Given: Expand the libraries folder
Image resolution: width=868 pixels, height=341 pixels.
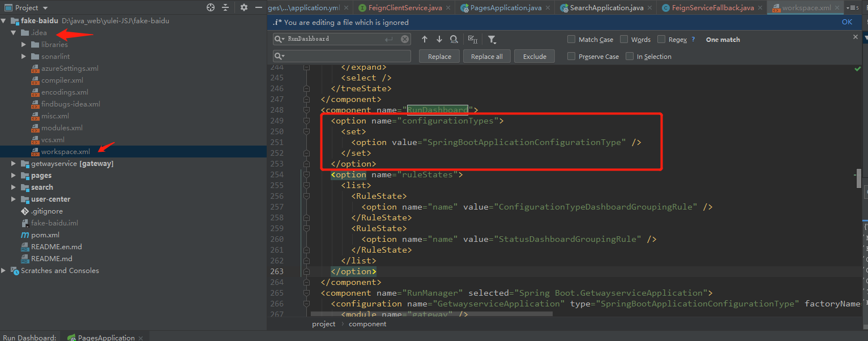Looking at the screenshot, I should (x=24, y=44).
